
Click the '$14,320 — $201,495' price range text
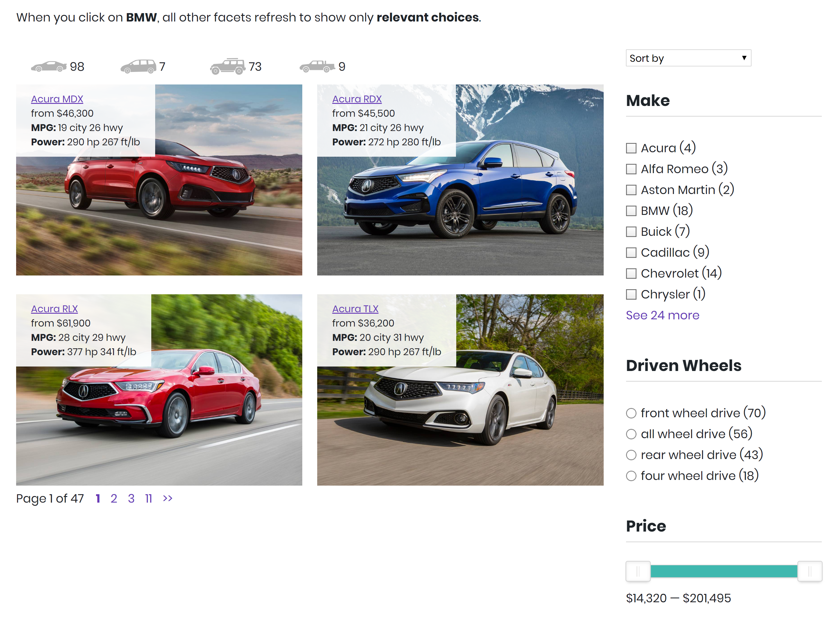(679, 598)
